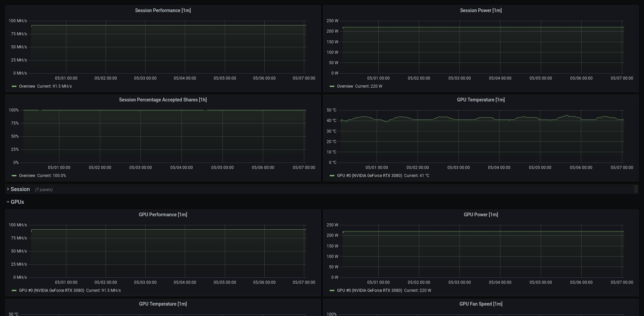The height and width of the screenshot is (316, 644).
Task: Toggle GPU #0 series in GPU Performance legend
Action: click(52, 290)
